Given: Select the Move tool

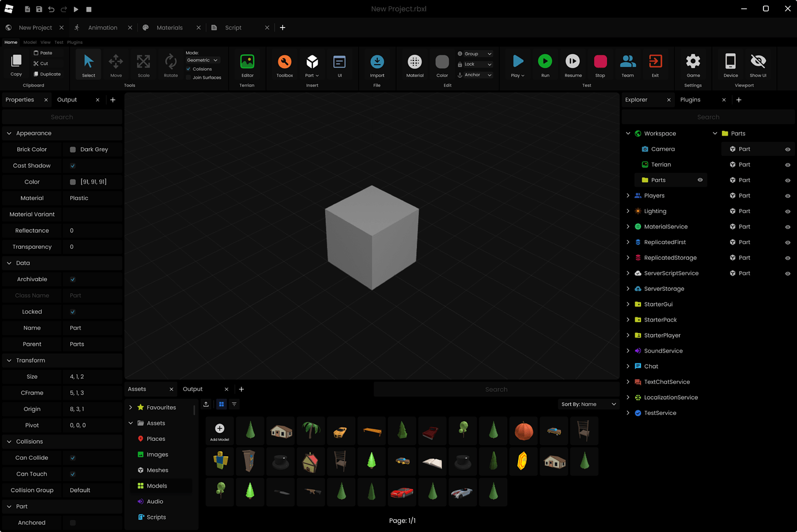Looking at the screenshot, I should click(x=116, y=63).
